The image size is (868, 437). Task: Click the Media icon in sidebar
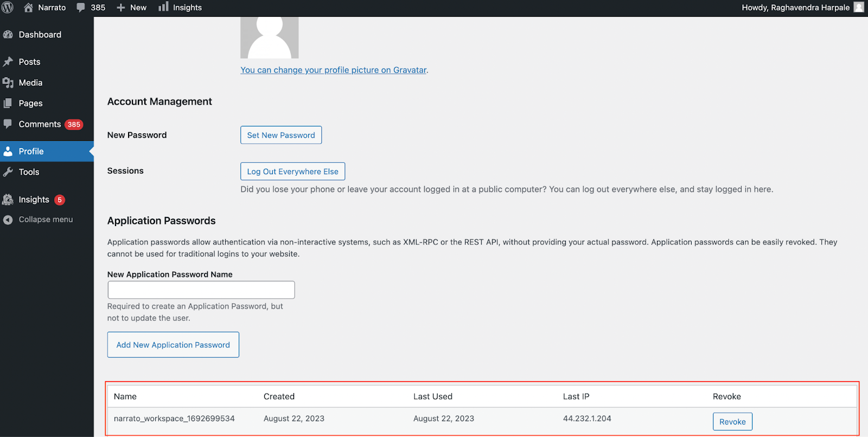tap(8, 82)
